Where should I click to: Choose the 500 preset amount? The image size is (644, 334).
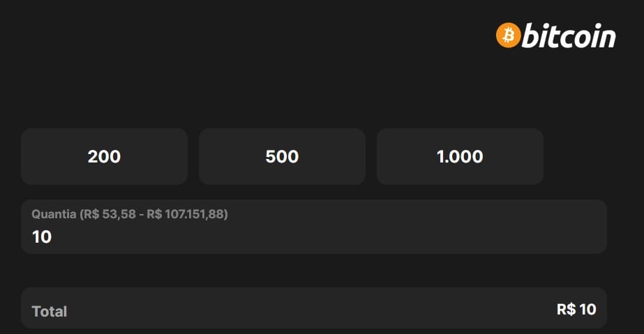click(282, 156)
